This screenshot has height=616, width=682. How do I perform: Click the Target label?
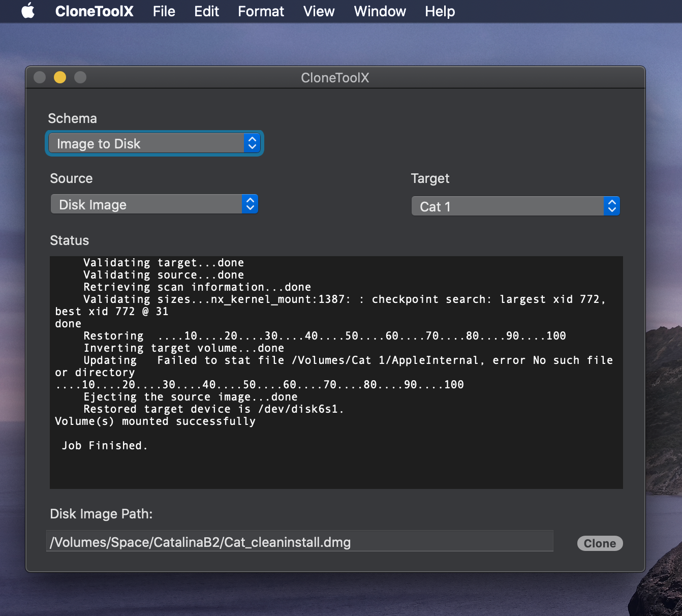pyautogui.click(x=430, y=178)
